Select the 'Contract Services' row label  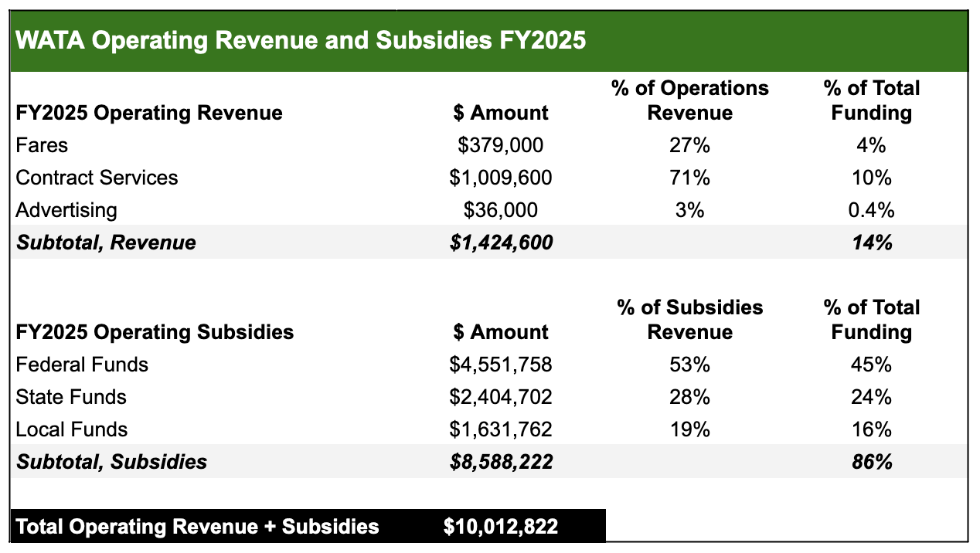[97, 178]
